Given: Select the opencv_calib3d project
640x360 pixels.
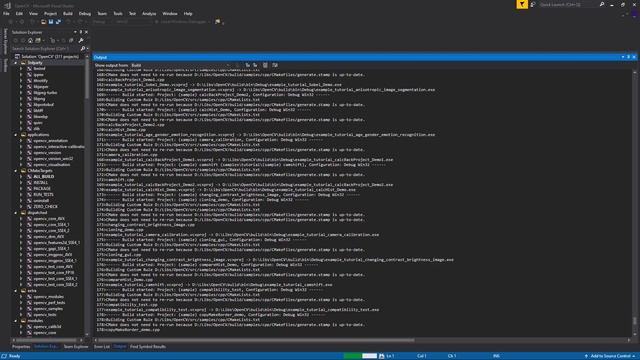Looking at the screenshot, I should [47, 327].
